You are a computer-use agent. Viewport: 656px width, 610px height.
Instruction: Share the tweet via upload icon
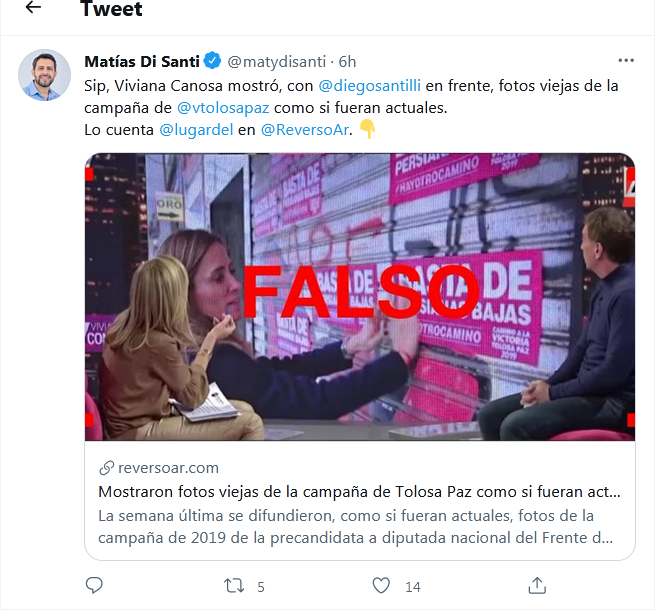pyautogui.click(x=537, y=585)
